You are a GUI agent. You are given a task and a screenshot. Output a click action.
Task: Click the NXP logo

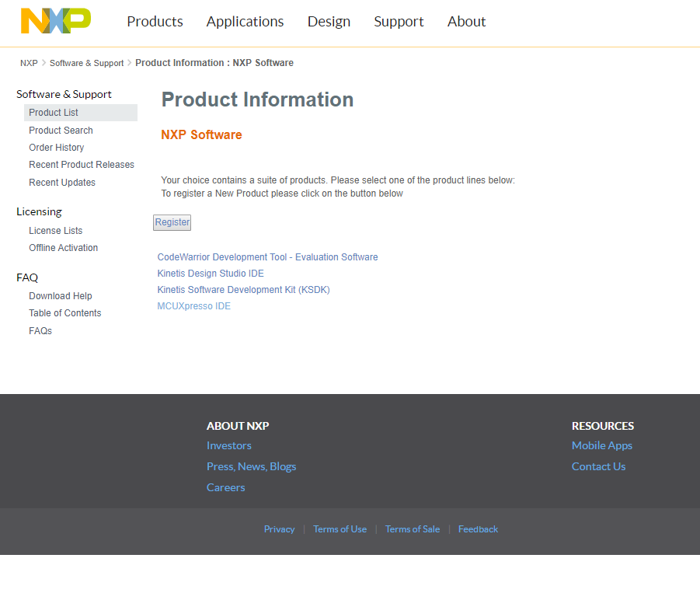point(56,20)
